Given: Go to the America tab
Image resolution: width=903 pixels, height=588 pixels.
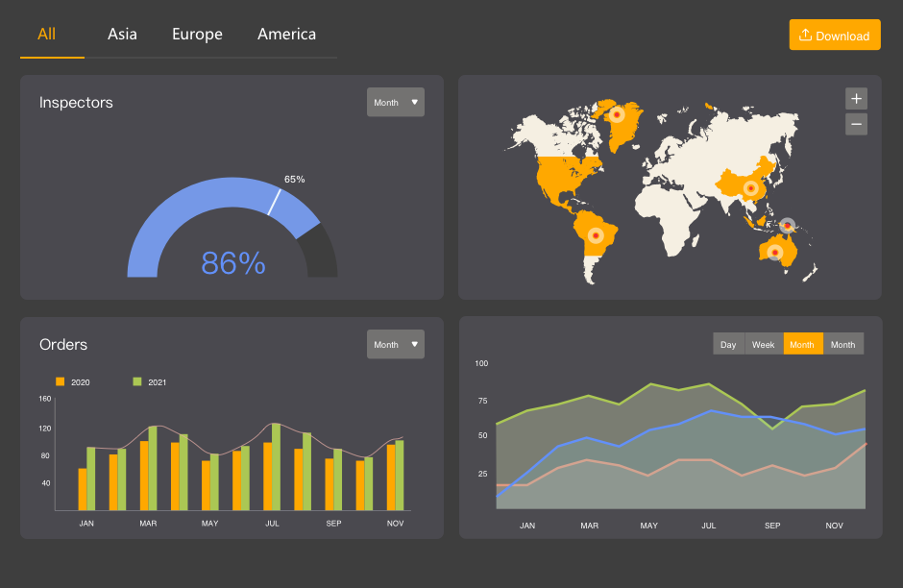Looking at the screenshot, I should 287,35.
